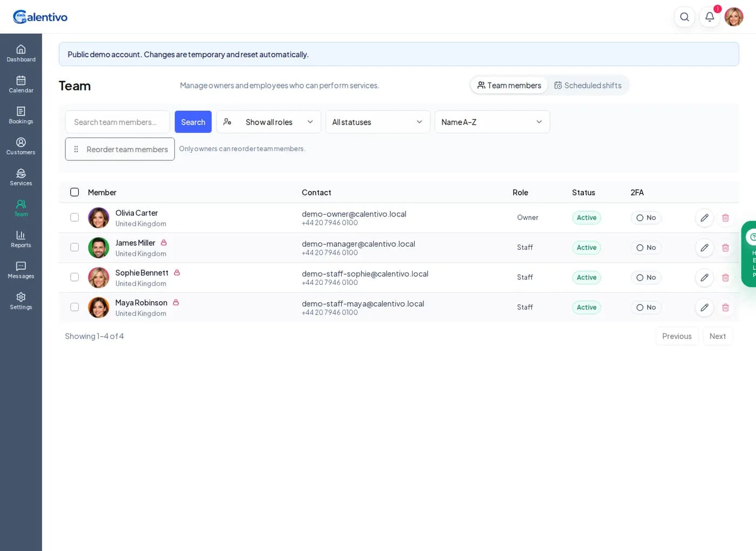Open the Customers sidebar item
Image resolution: width=756 pixels, height=551 pixels.
click(21, 146)
